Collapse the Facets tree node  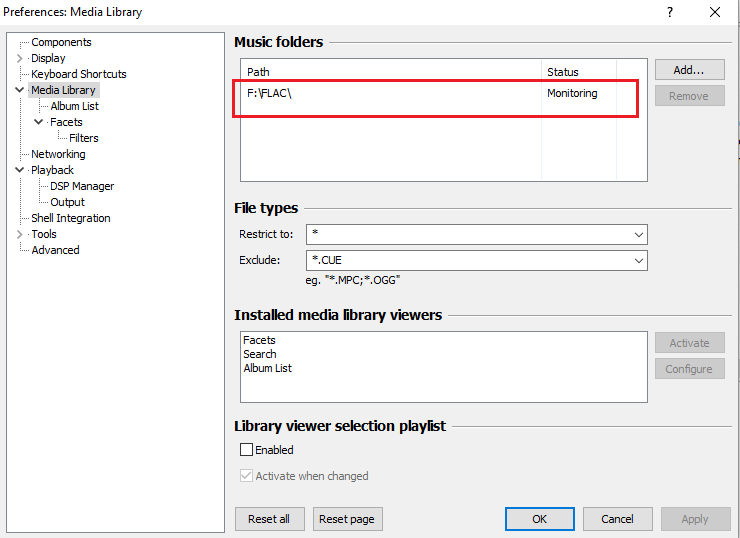click(38, 122)
